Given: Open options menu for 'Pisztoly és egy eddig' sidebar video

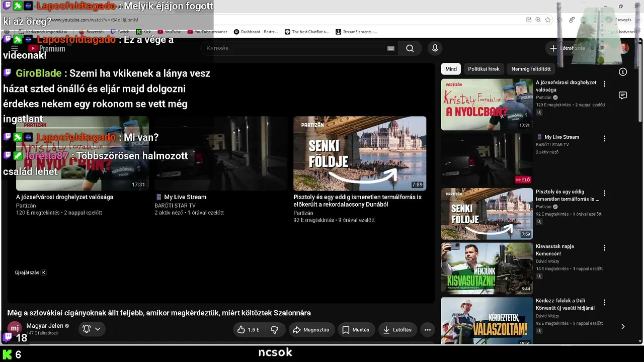Looking at the screenshot, I should [604, 193].
